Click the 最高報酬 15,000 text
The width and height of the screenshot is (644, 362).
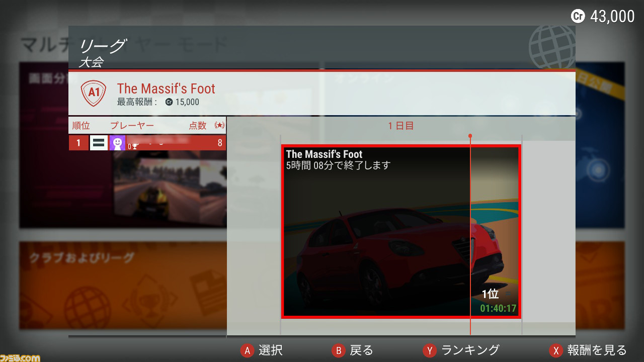pyautogui.click(x=158, y=102)
